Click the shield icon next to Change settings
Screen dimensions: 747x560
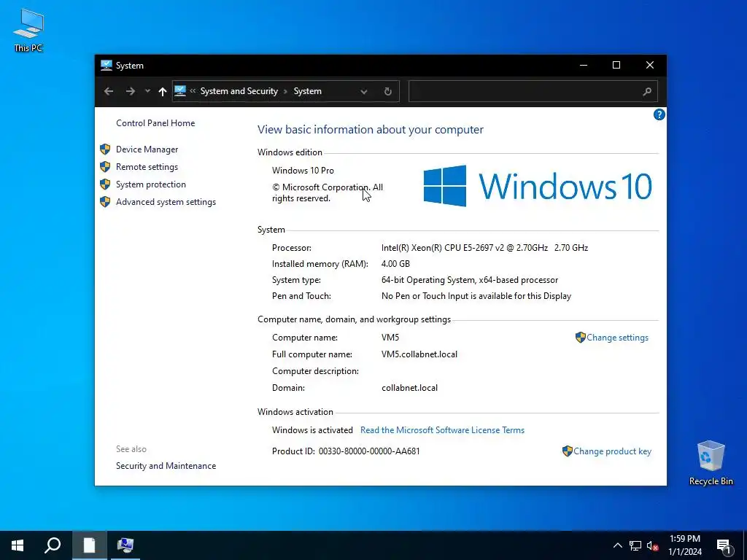[580, 338]
